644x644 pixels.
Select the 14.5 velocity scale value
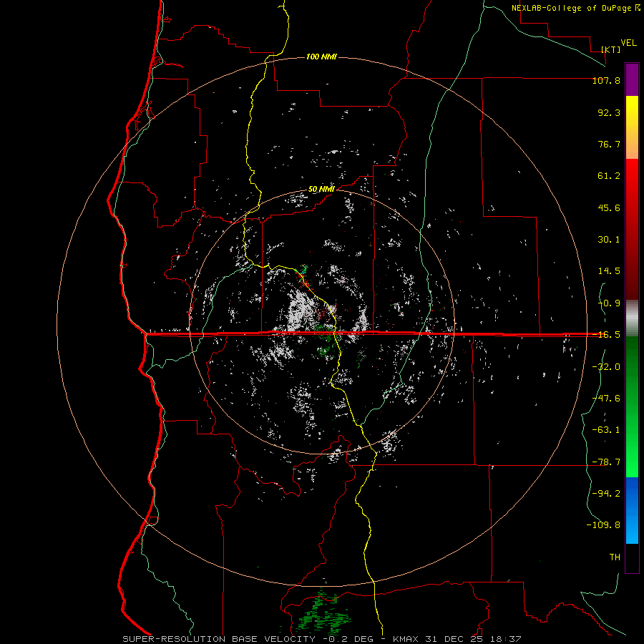point(609,271)
